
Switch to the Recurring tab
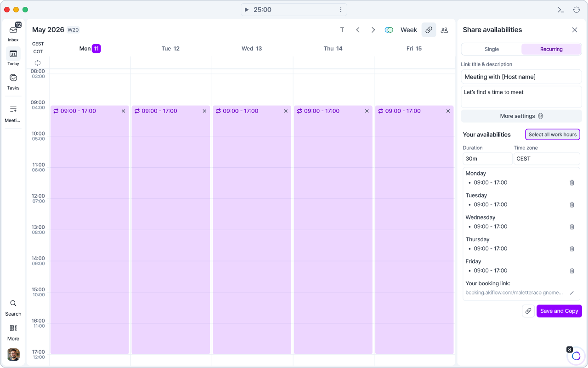551,49
